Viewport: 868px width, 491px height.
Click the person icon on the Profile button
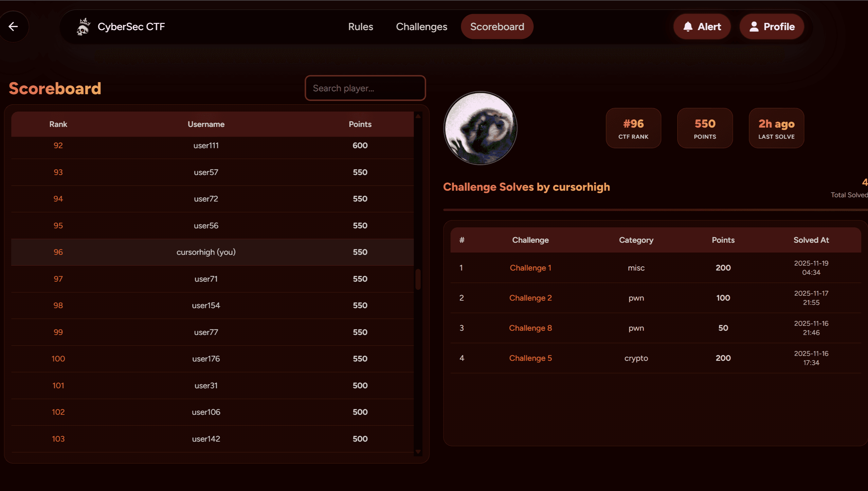click(754, 26)
